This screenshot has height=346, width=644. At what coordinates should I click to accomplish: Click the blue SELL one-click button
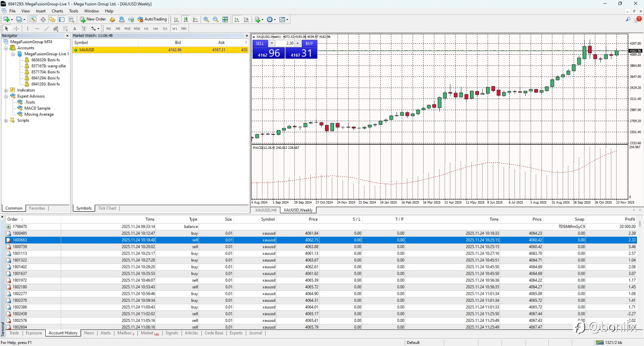click(x=260, y=44)
